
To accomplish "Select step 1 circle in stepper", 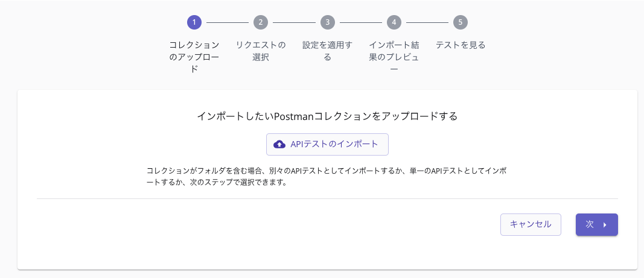I will (194, 22).
